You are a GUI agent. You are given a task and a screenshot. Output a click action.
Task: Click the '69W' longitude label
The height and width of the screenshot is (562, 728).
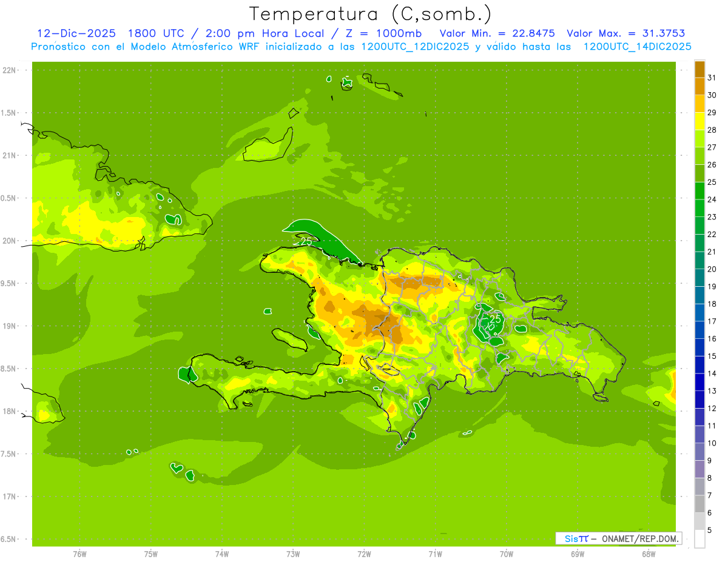[578, 554]
